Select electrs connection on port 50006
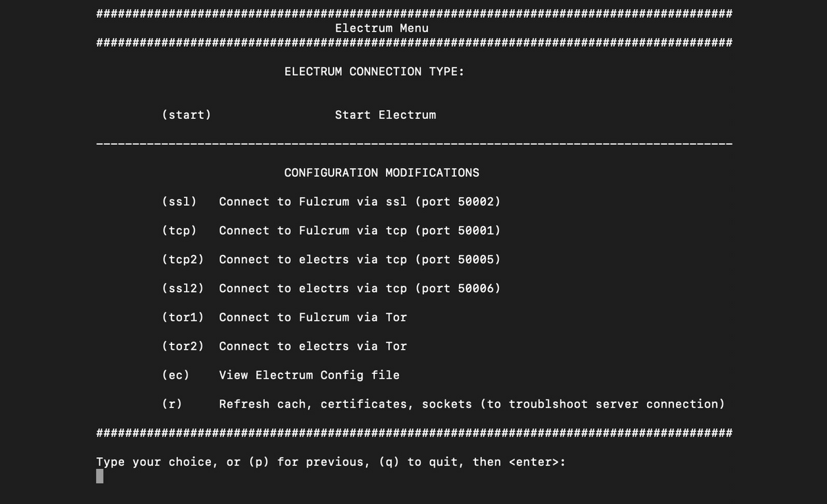The width and height of the screenshot is (827, 504). (359, 288)
